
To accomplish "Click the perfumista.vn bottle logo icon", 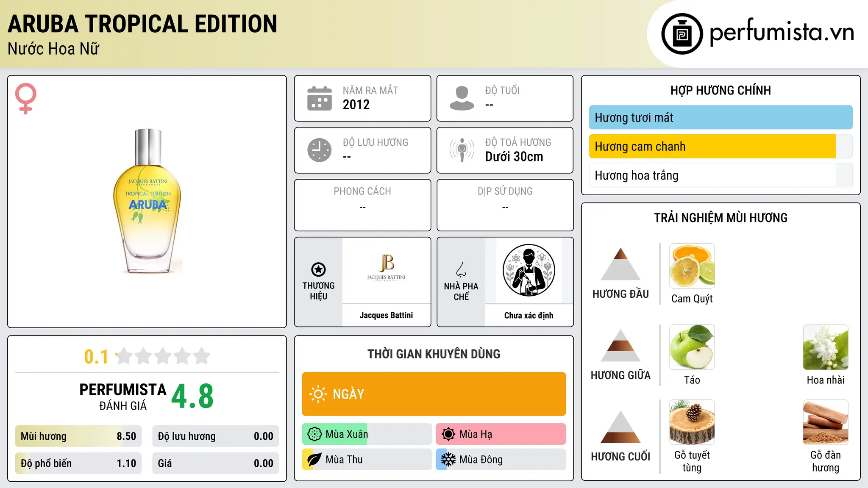I will pyautogui.click(x=682, y=34).
